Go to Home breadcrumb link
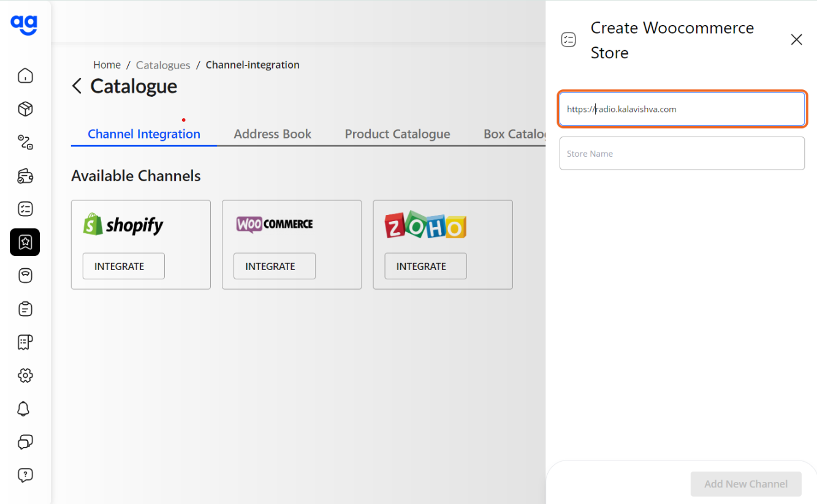Viewport: 817px width, 504px height. [107, 65]
